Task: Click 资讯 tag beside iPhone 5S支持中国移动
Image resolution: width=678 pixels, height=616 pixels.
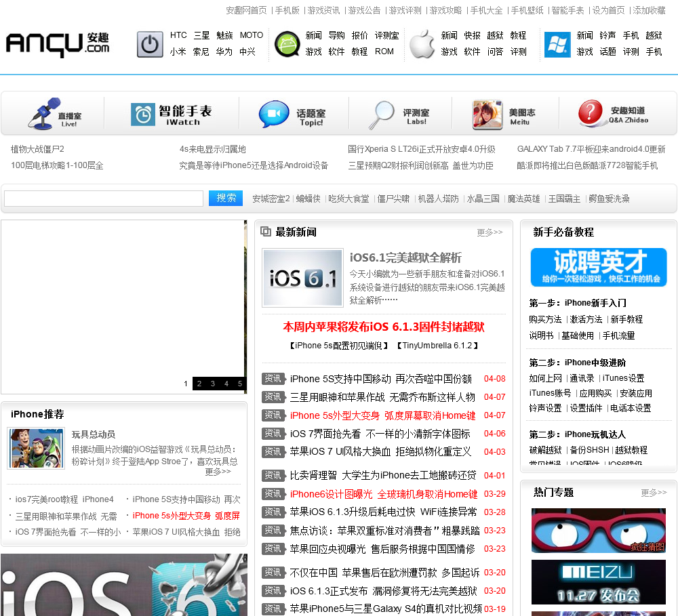Action: point(273,379)
